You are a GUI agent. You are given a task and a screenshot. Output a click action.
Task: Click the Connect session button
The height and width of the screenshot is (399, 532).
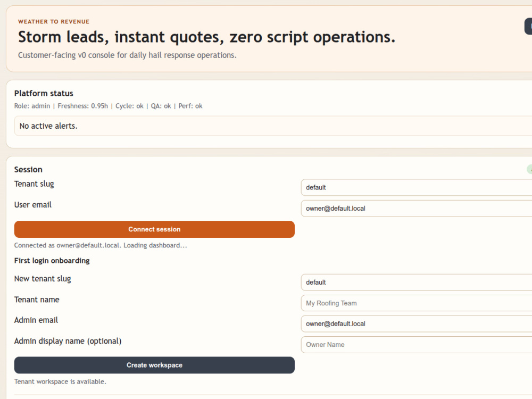pyautogui.click(x=154, y=229)
